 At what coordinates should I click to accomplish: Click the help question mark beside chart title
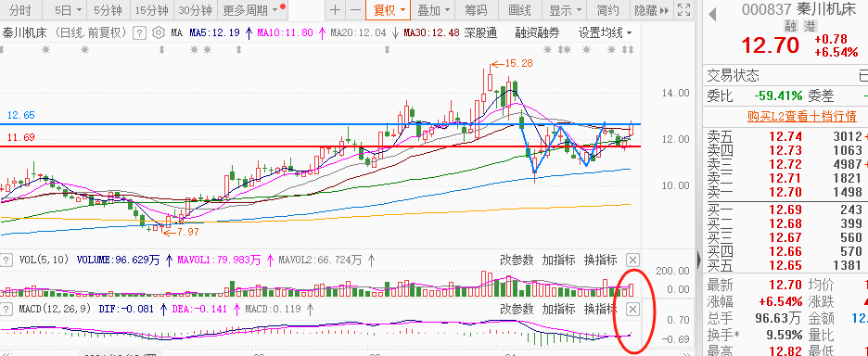click(141, 32)
